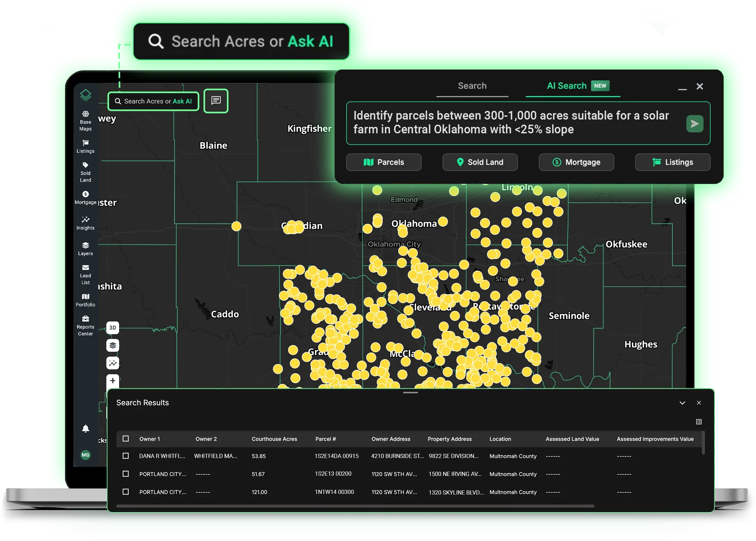756x541 pixels.
Task: Click Seminole county label on map
Action: pyautogui.click(x=569, y=316)
